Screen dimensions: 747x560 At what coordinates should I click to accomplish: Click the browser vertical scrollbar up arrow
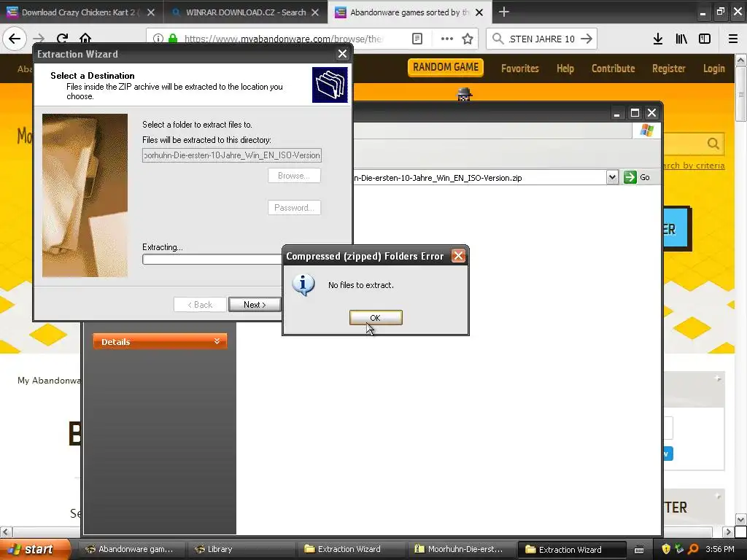[740, 61]
